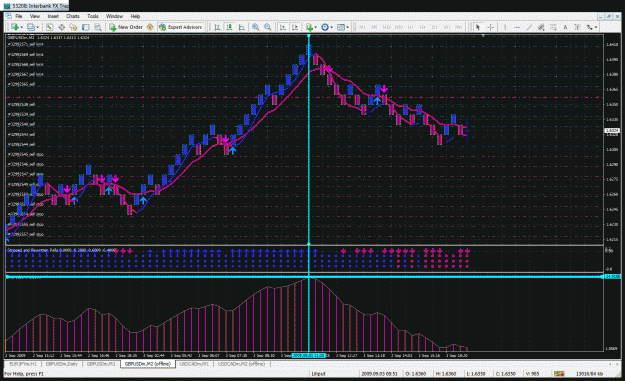The width and height of the screenshot is (625, 381).
Task: Open the chart periods clock icon
Action: click(325, 27)
